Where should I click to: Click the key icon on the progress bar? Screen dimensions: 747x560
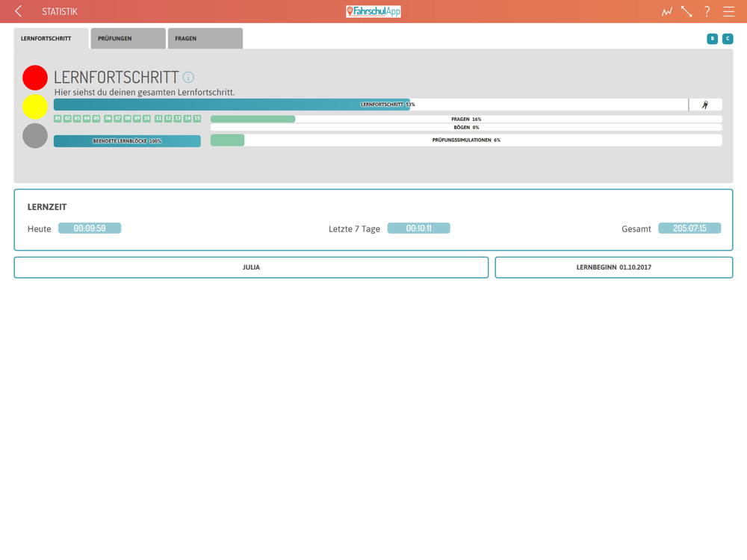click(x=705, y=105)
